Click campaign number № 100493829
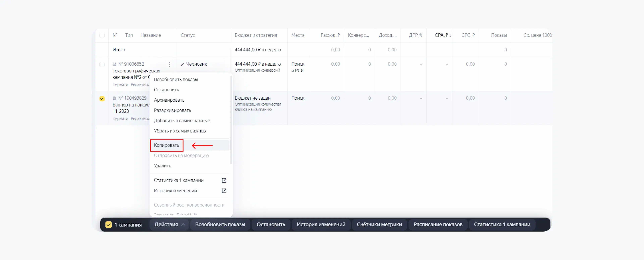644x260 pixels. click(x=132, y=98)
